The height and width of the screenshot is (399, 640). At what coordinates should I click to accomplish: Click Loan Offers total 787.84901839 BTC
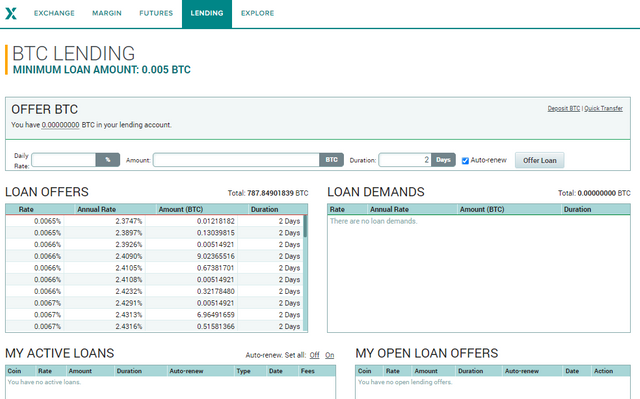pyautogui.click(x=268, y=193)
